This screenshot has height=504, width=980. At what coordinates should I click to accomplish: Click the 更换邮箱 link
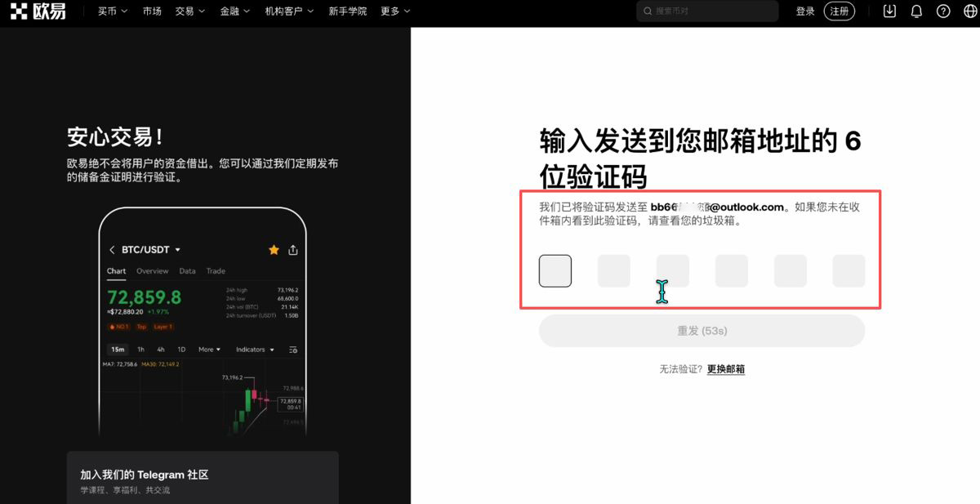725,368
